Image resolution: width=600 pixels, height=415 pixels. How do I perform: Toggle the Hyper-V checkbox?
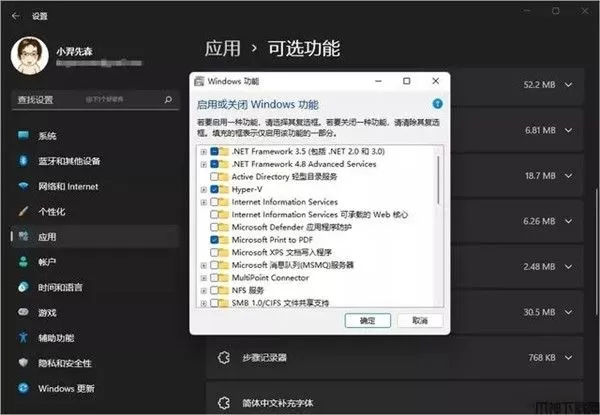[x=214, y=189]
